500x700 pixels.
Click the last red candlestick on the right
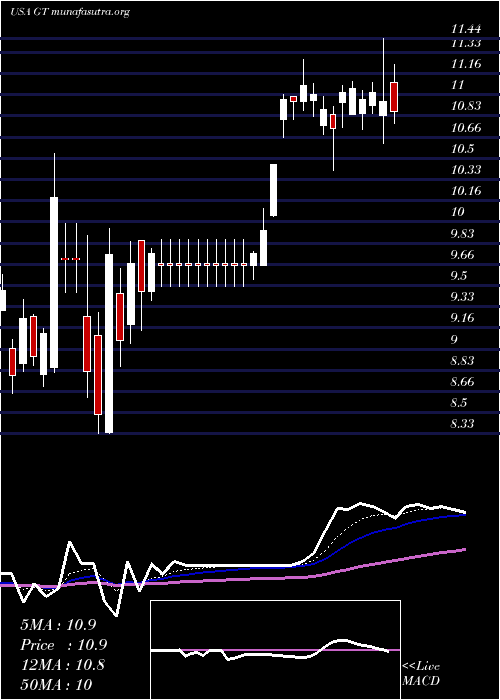[x=394, y=97]
